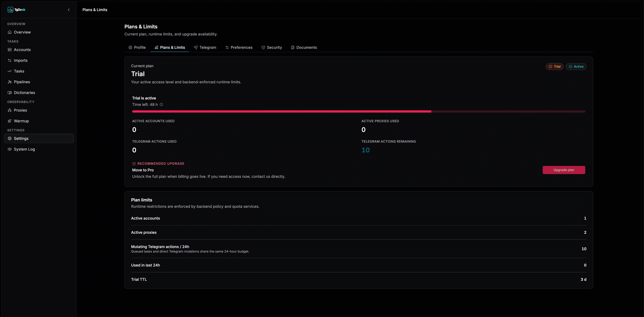Click the TgDock brand name
This screenshot has height=317, width=644.
click(20, 10)
